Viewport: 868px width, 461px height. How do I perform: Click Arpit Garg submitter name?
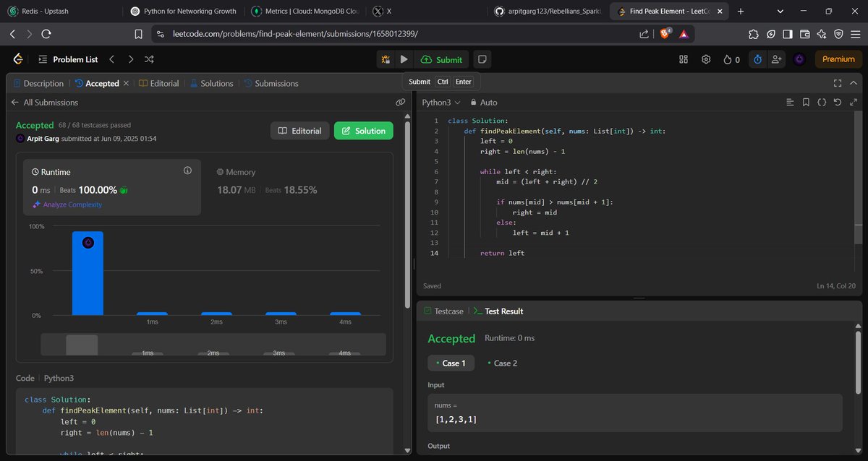click(43, 139)
